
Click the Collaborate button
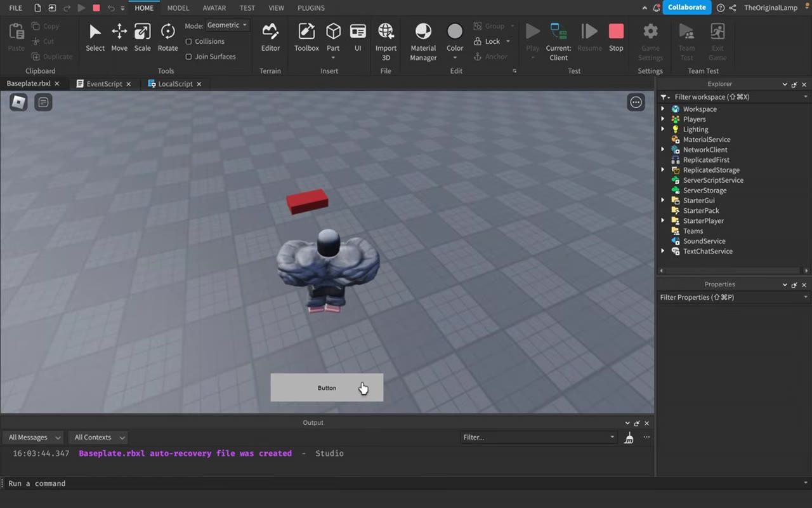click(687, 8)
